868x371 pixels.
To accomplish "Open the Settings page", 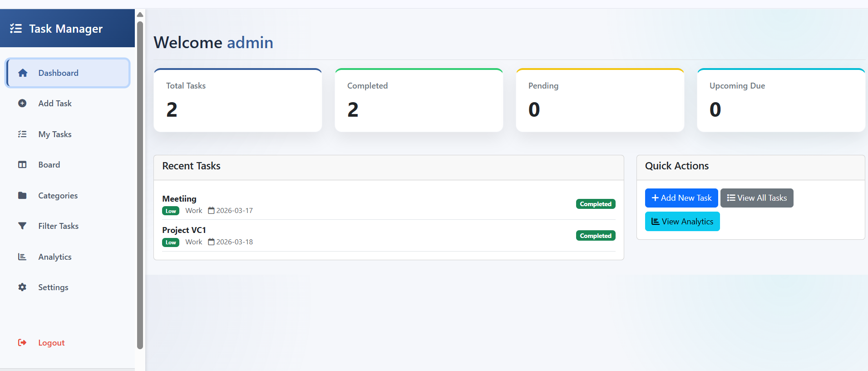I will 68,287.
